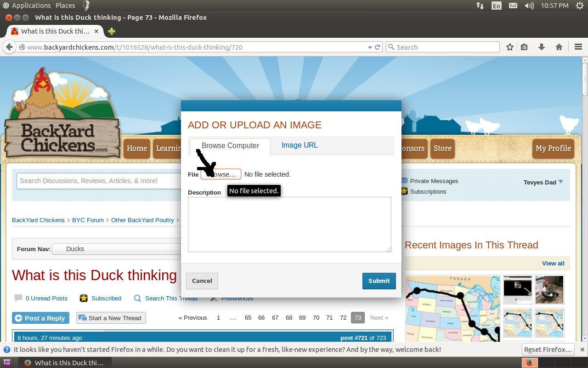
Task: Switch to the Image URL tab
Action: (299, 145)
